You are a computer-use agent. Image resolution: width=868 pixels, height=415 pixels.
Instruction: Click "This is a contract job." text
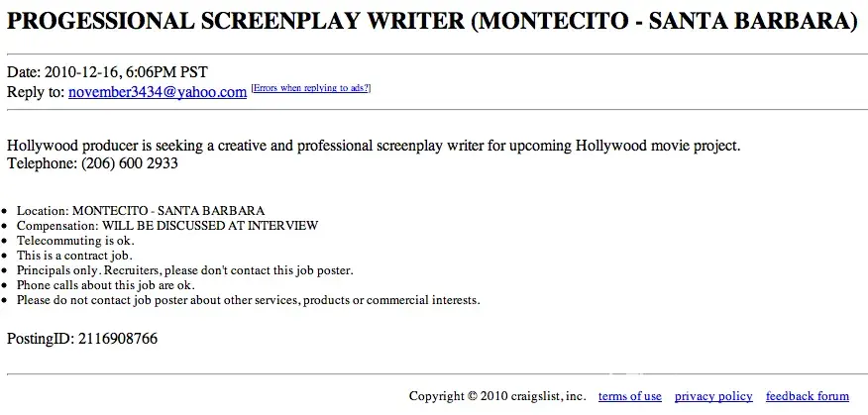pos(74,256)
